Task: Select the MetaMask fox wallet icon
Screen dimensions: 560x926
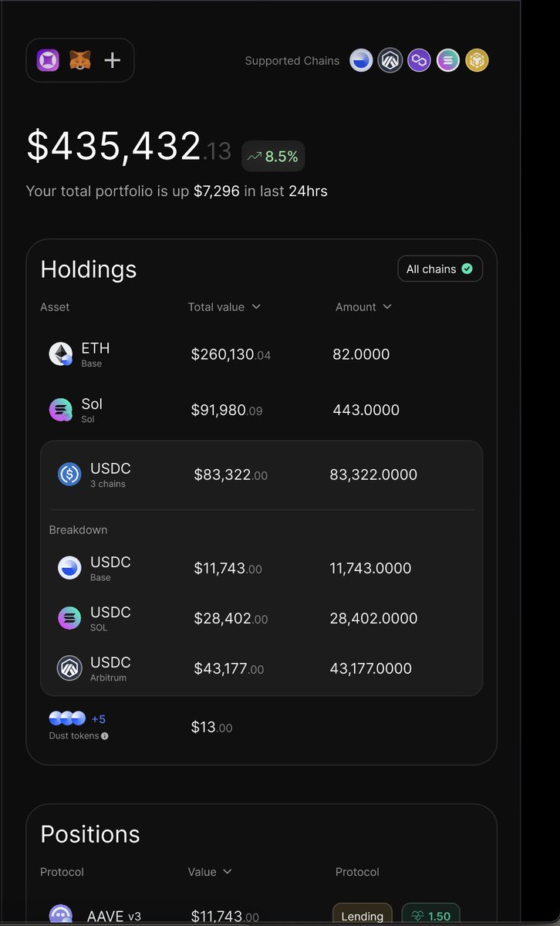Action: point(79,60)
